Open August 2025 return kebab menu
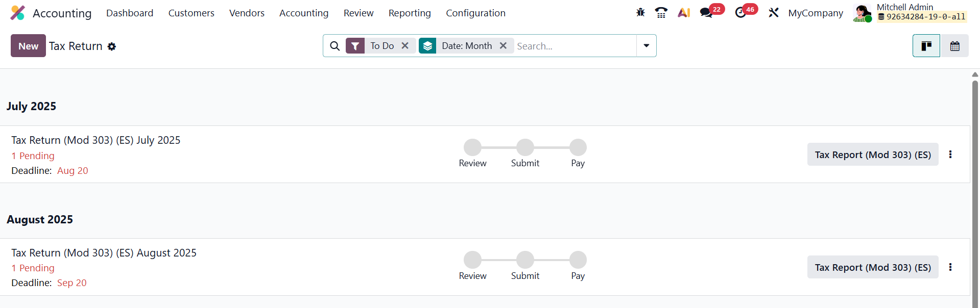Image resolution: width=980 pixels, height=308 pixels. click(950, 267)
